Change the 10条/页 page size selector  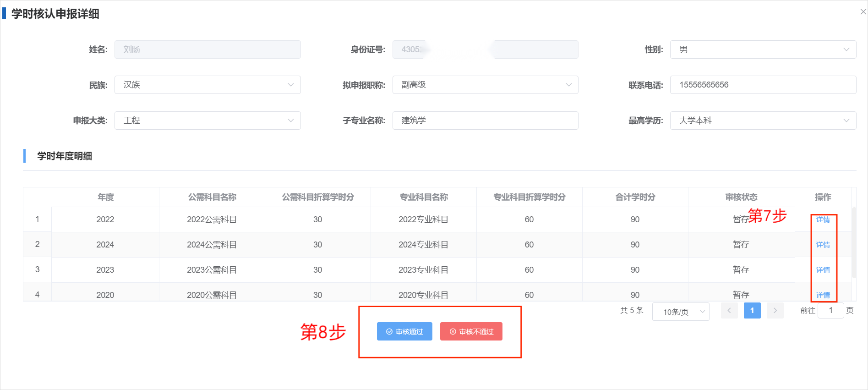681,312
